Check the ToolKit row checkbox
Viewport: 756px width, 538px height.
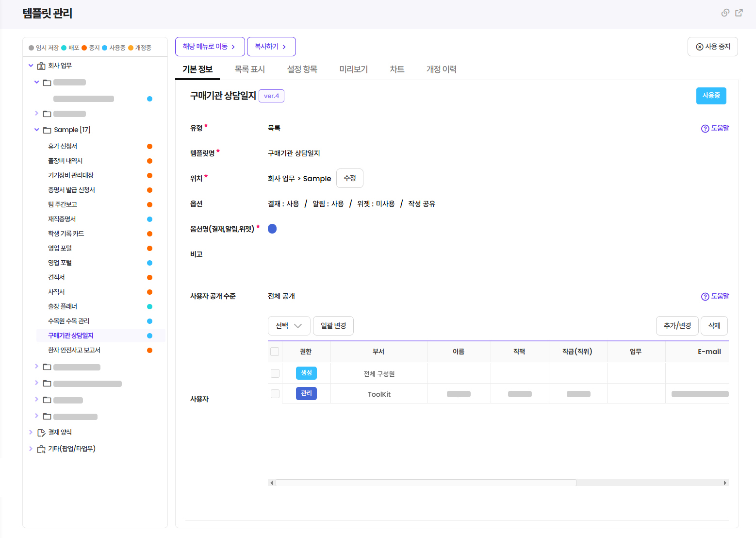[275, 394]
